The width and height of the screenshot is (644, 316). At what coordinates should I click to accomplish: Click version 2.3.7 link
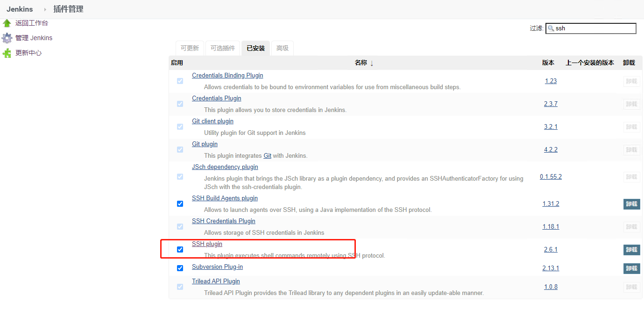[x=551, y=104]
